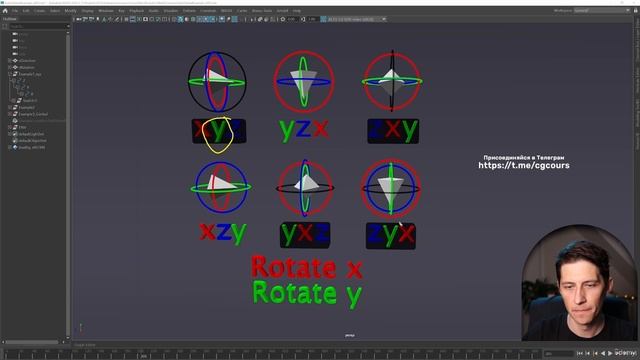Click the play backward button
The height and width of the screenshot is (360, 640).
pyautogui.click(x=603, y=353)
